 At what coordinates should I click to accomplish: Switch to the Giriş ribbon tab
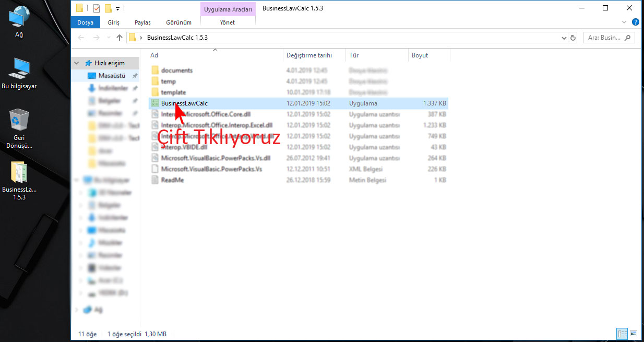(113, 22)
